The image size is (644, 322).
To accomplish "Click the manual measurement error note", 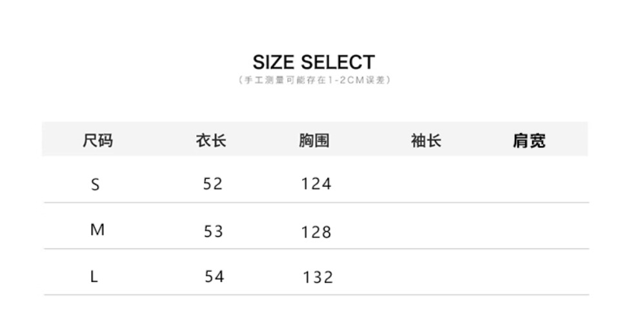I will pos(314,81).
